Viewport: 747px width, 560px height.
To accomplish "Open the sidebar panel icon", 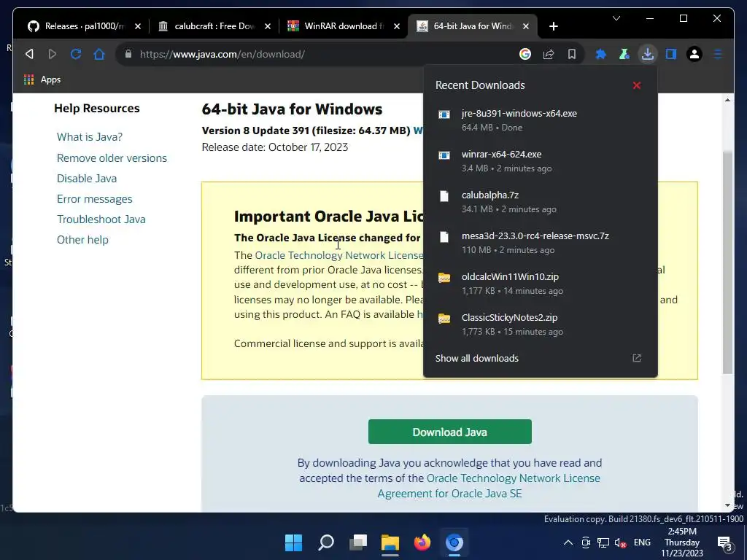I will click(671, 54).
